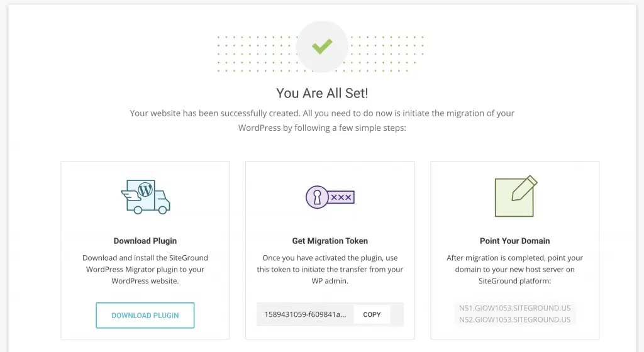Click the migration token keyhole icon
The image size is (644, 352).
330,197
